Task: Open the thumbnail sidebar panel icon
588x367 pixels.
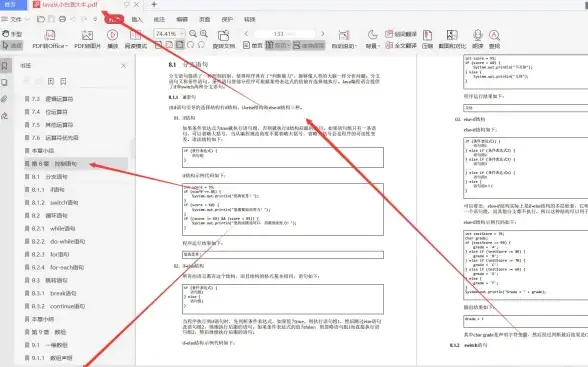Action: click(5, 82)
